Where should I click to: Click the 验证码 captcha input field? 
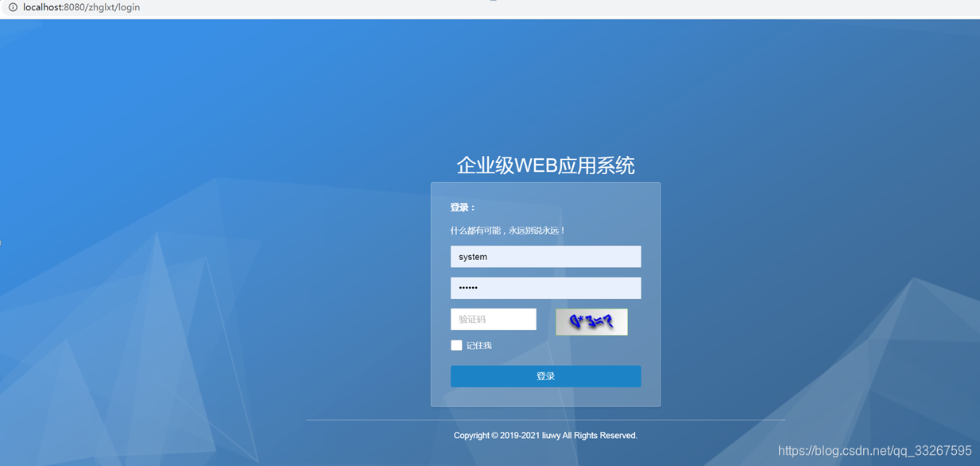pos(494,319)
